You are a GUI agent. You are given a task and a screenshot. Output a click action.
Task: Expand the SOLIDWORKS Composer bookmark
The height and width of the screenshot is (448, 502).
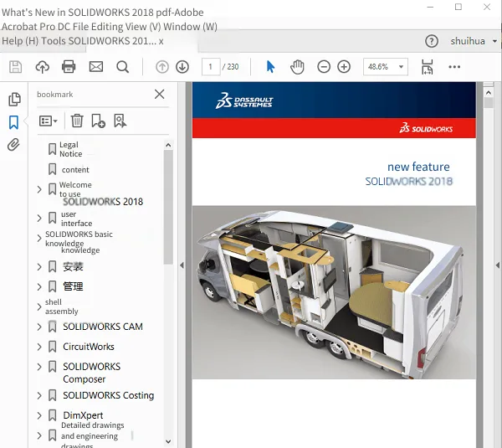coord(39,367)
